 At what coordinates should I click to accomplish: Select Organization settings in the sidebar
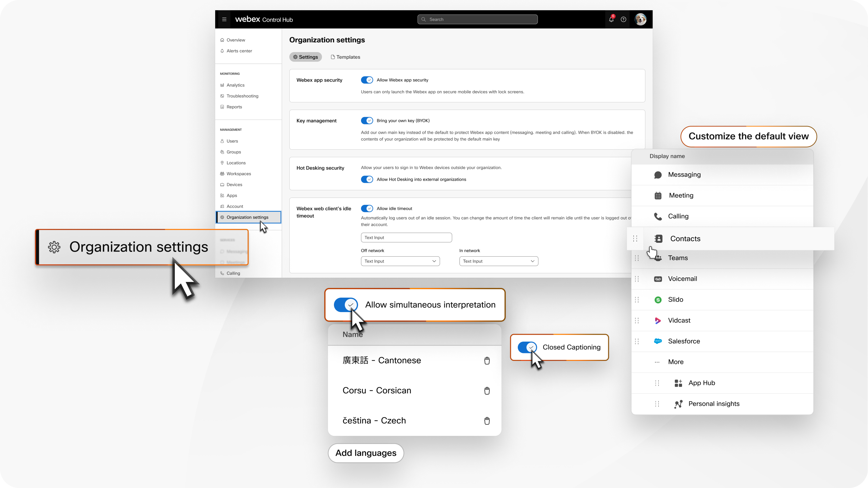(248, 217)
